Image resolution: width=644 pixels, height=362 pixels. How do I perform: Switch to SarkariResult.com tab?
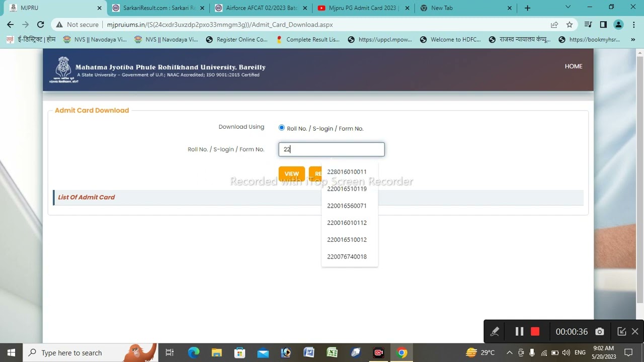click(158, 8)
